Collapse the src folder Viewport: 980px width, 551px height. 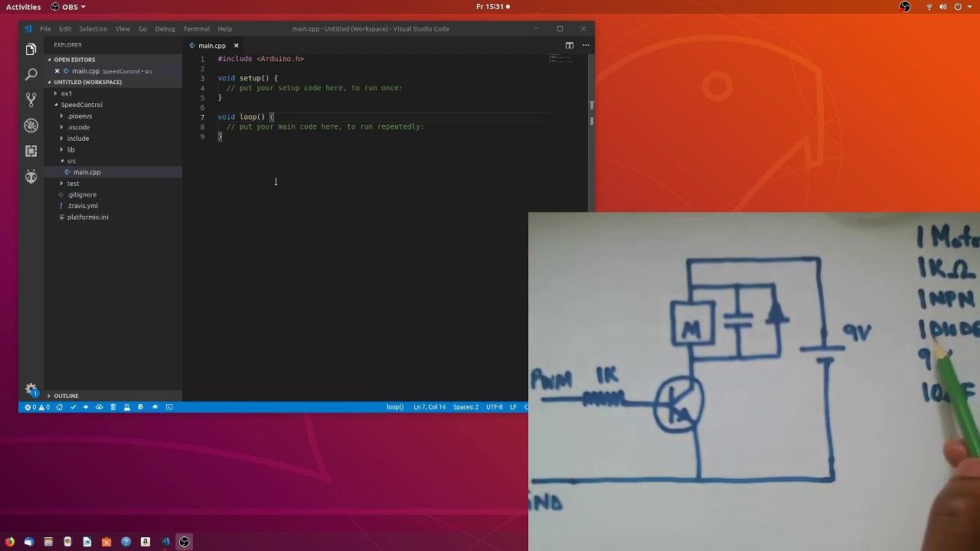click(71, 161)
